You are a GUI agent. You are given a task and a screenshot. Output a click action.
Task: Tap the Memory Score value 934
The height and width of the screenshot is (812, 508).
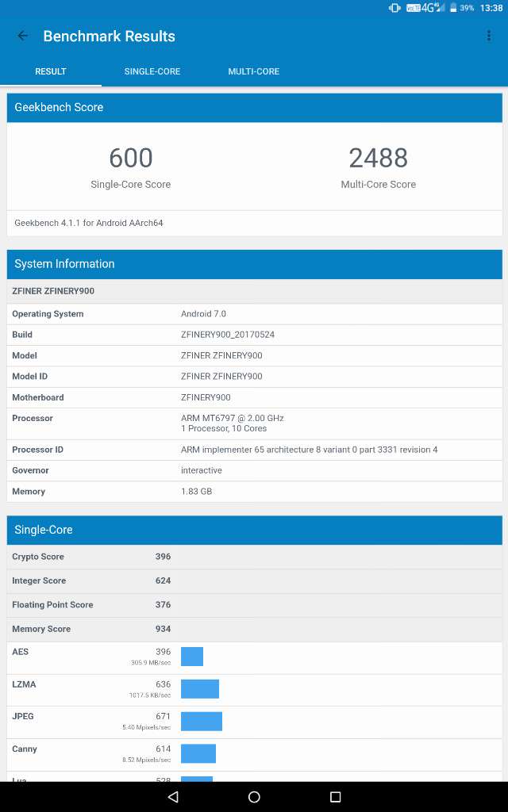(163, 629)
